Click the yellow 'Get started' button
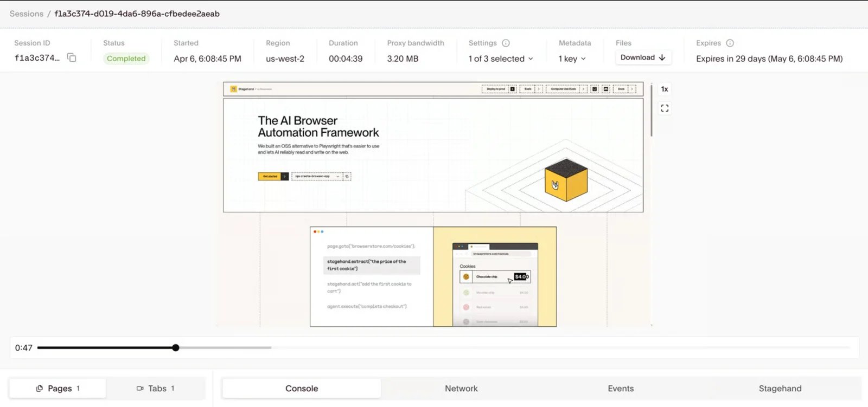The height and width of the screenshot is (407, 868). coord(273,176)
